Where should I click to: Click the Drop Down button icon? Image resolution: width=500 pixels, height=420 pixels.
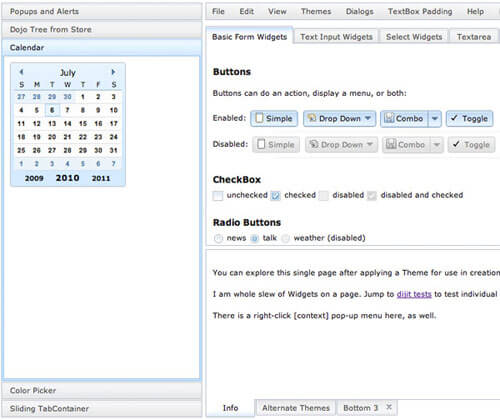pyautogui.click(x=312, y=118)
